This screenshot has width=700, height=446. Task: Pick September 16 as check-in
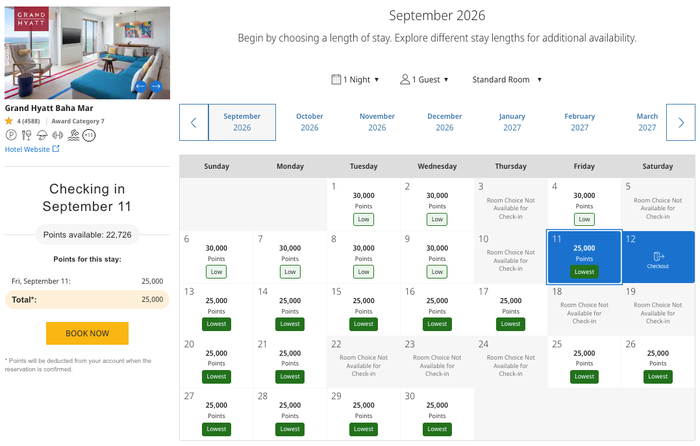[437, 309]
